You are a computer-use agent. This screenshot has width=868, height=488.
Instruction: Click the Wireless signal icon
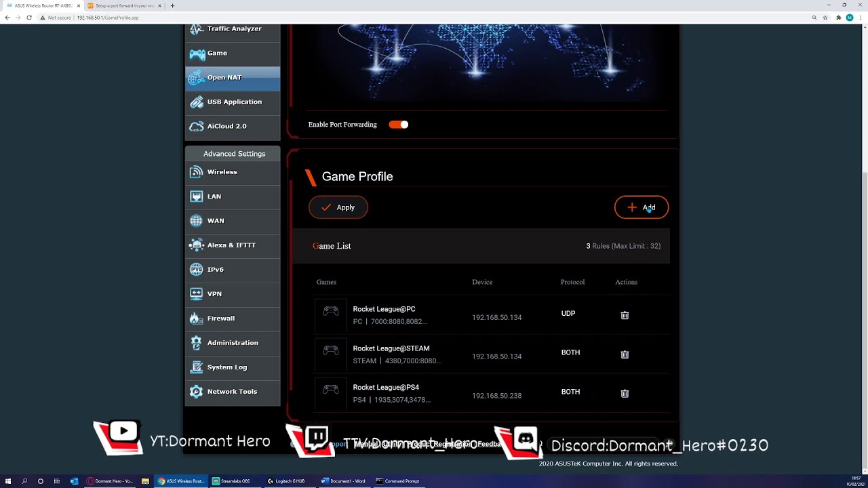tap(197, 172)
